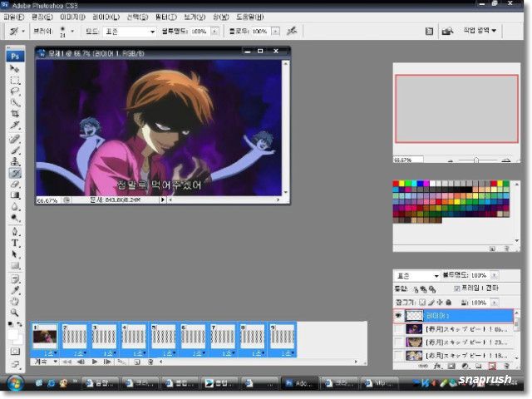Select the Gradient tool
Image resolution: width=532 pixels, height=399 pixels.
15,195
